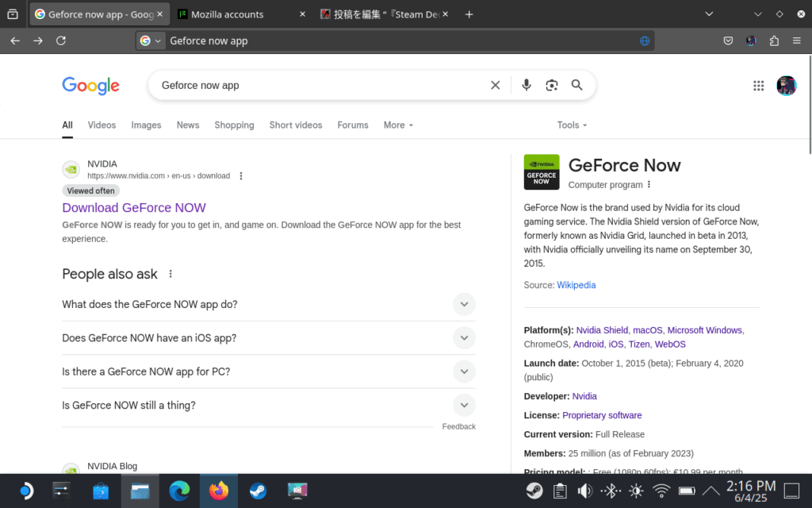Close the Geforce now app tab
The height and width of the screenshot is (508, 812).
159,14
